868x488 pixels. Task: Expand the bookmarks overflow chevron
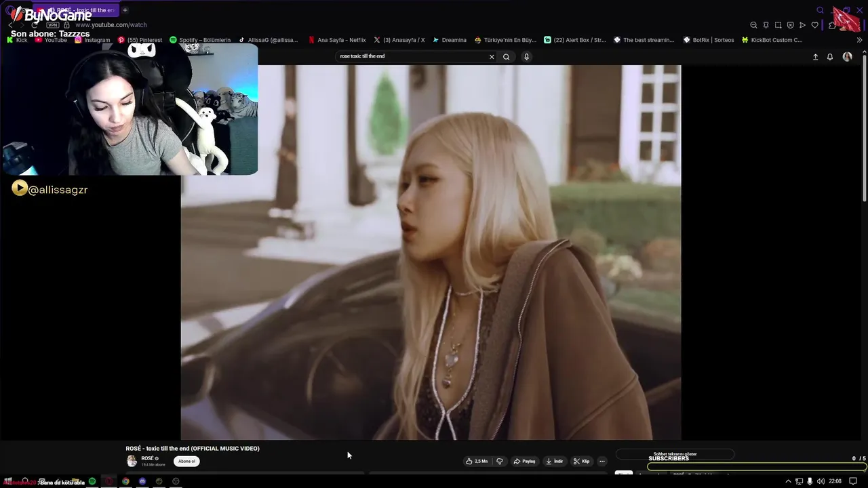(859, 40)
